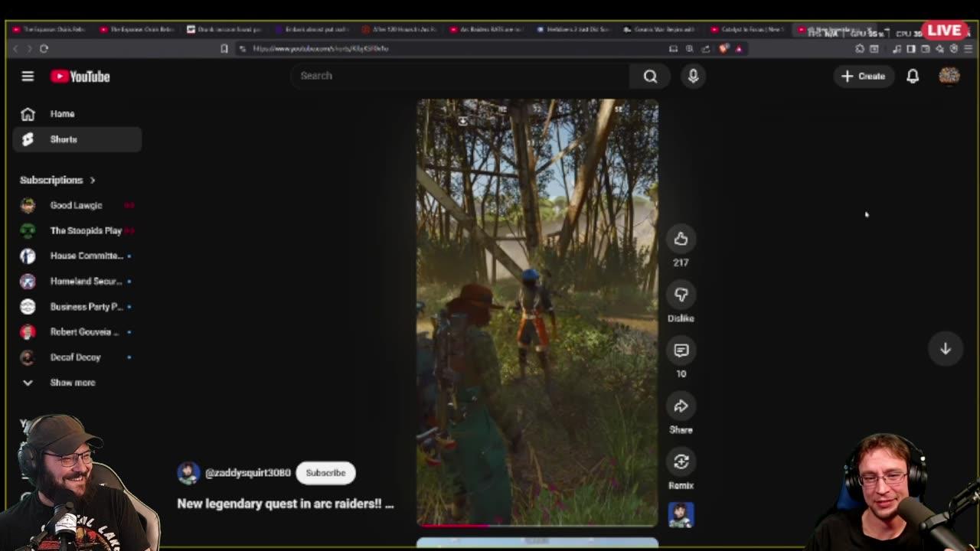Dislike the current short
This screenshot has height=551, width=980.
coord(681,295)
